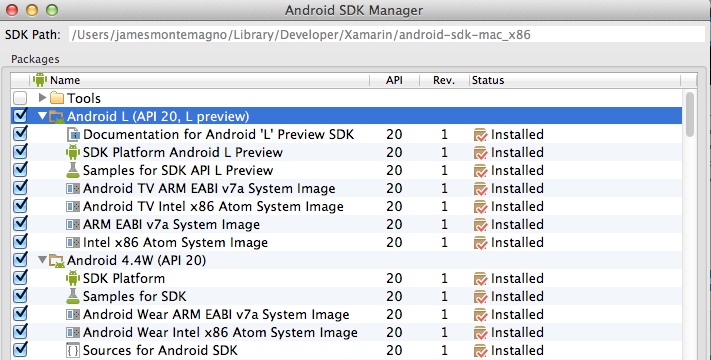This screenshot has width=711, height=360.
Task: Click the Packages section label
Action: pyautogui.click(x=35, y=59)
